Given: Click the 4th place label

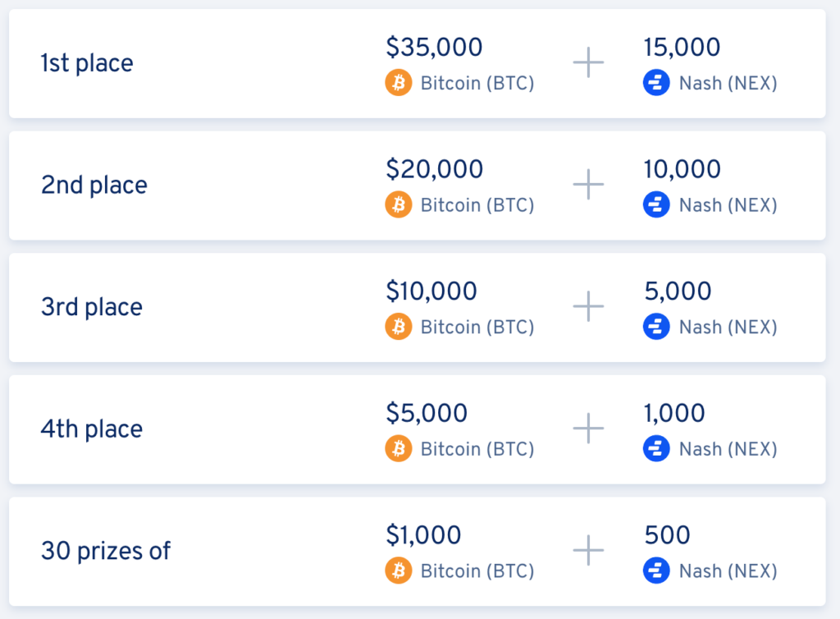Looking at the screenshot, I should (x=92, y=429).
